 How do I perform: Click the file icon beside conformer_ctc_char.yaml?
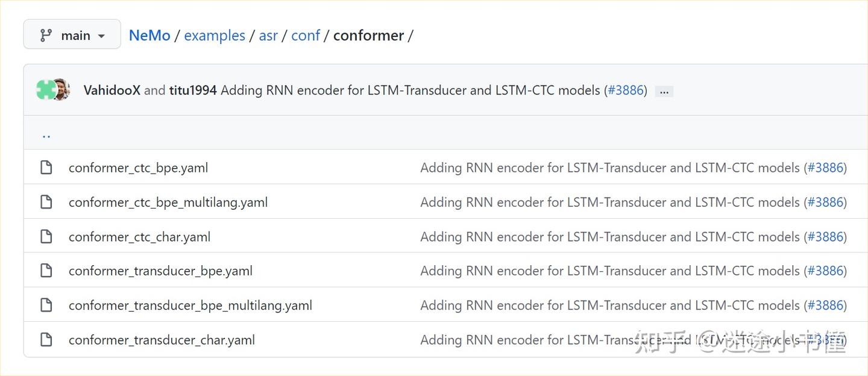click(x=46, y=236)
